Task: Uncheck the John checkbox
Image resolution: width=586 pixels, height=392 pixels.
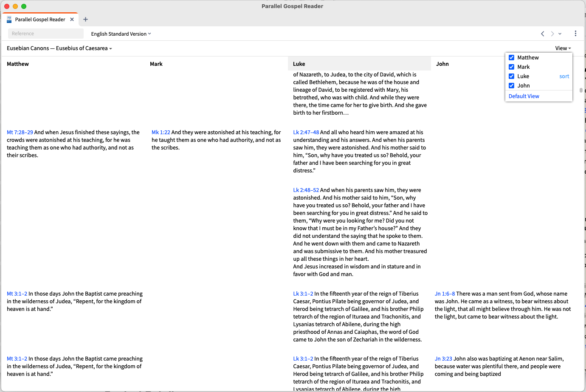Action: 512,86
